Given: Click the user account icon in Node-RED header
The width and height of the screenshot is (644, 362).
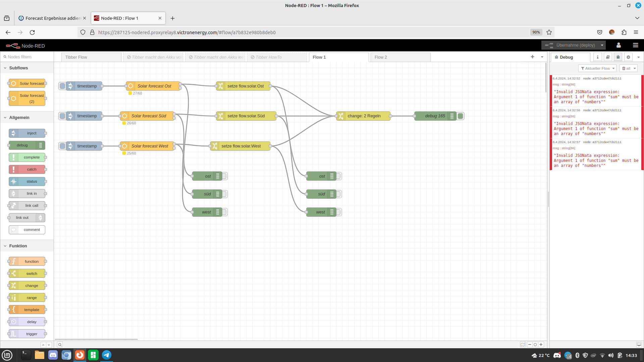Looking at the screenshot, I should [x=619, y=45].
